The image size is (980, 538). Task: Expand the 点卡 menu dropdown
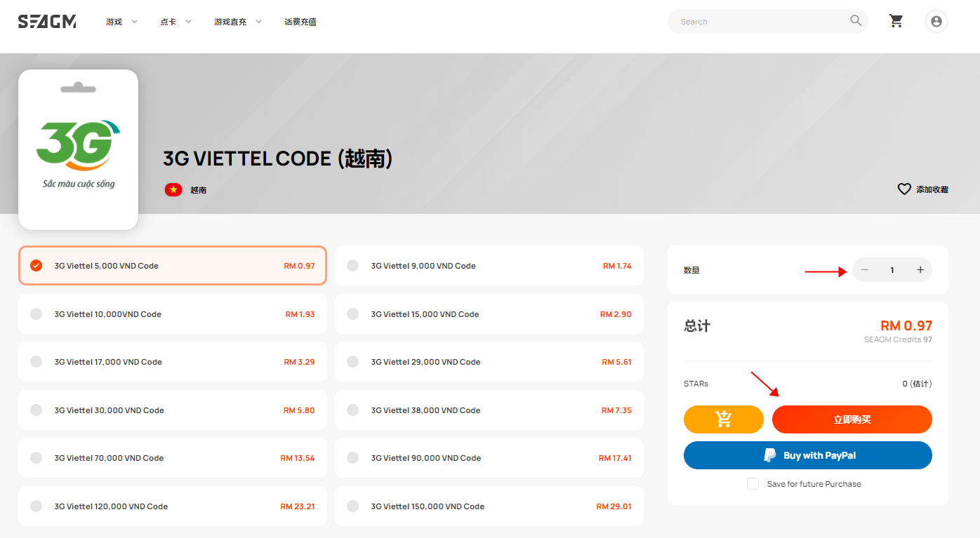[x=176, y=22]
